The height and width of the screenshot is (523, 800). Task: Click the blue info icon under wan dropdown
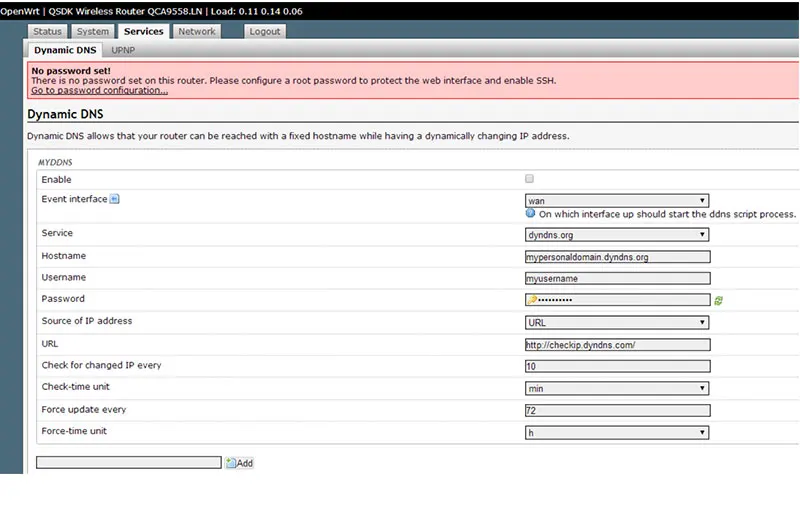point(531,213)
